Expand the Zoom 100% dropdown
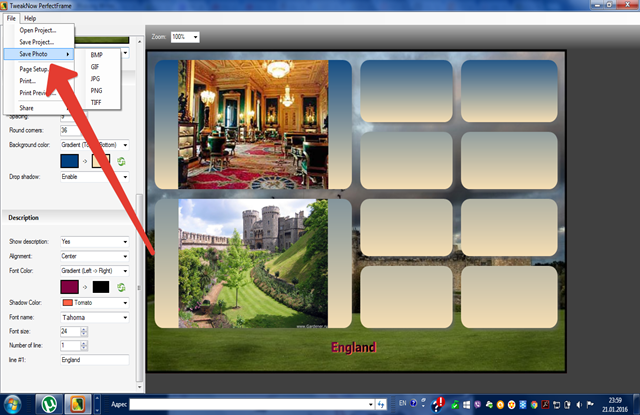The image size is (640, 415). 184,37
